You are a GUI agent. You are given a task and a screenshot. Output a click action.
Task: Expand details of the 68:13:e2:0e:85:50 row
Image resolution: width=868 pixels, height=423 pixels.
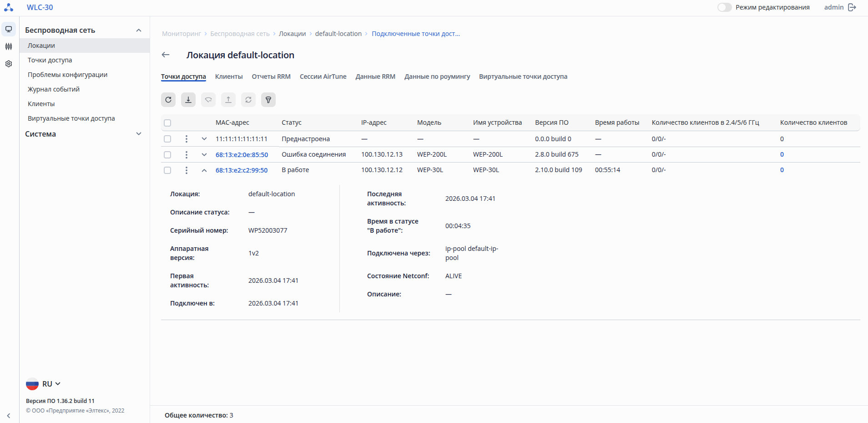click(204, 155)
